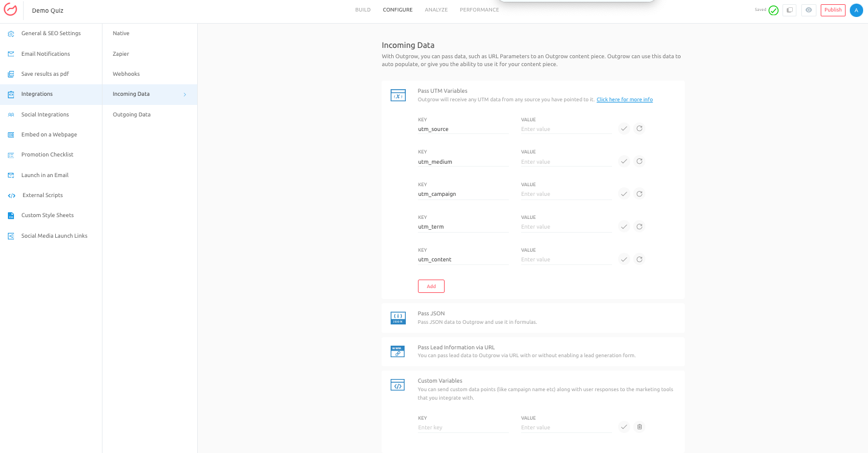This screenshot has width=868, height=453.
Task: Click the Social Integrations people icon
Action: click(x=11, y=115)
